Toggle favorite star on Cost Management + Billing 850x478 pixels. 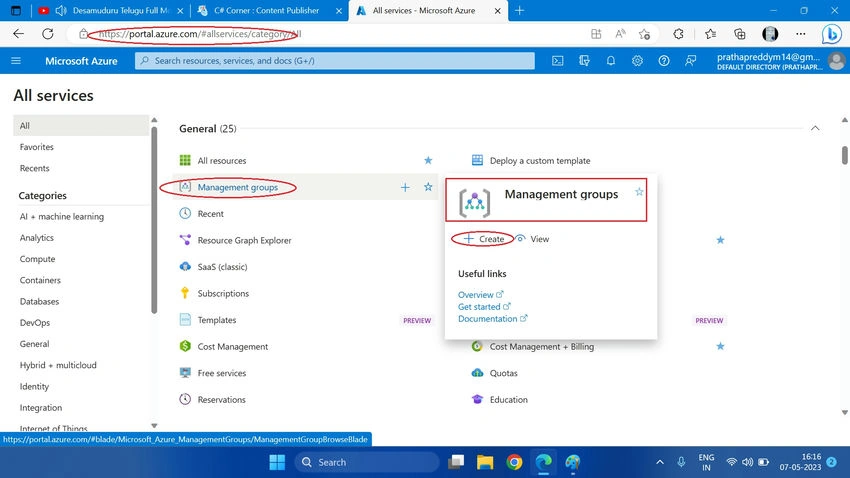click(720, 346)
